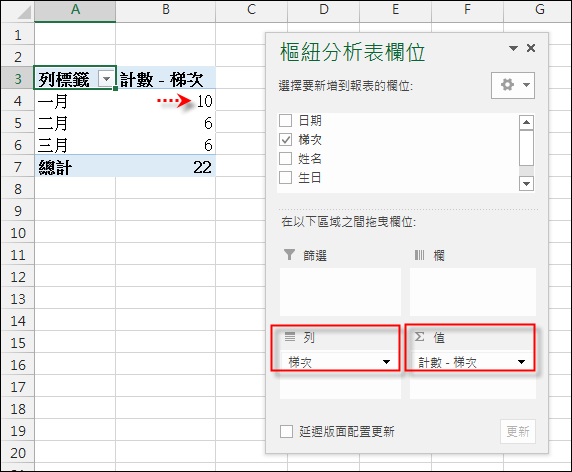The height and width of the screenshot is (472, 572).
Task: Select the 計數 - 梯次 header cell
Action: pos(166,78)
